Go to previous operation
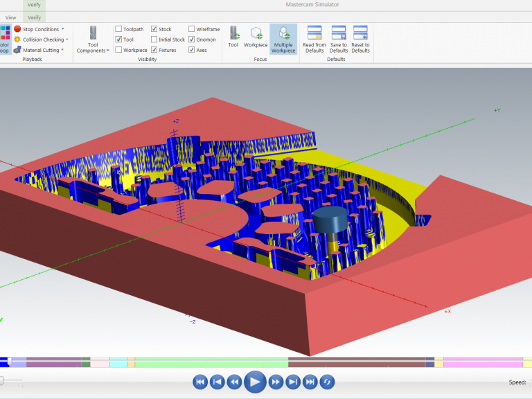Image resolution: width=532 pixels, height=399 pixels. [x=217, y=382]
